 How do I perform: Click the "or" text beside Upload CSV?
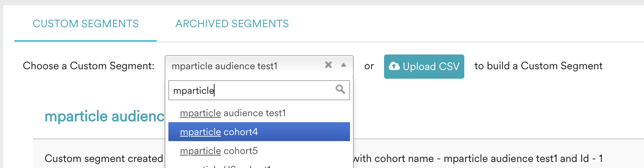click(369, 67)
